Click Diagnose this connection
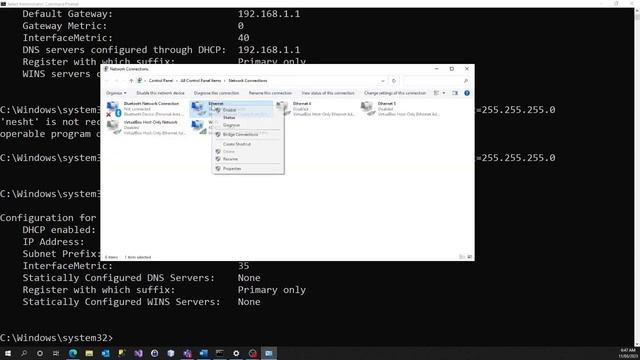The width and height of the screenshot is (640, 360). pyautogui.click(x=216, y=93)
